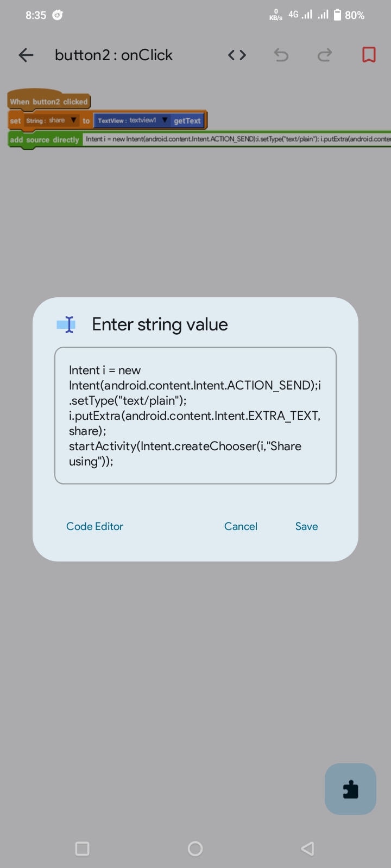Select the 'When button2 clicked' block
The image size is (391, 868).
(48, 101)
